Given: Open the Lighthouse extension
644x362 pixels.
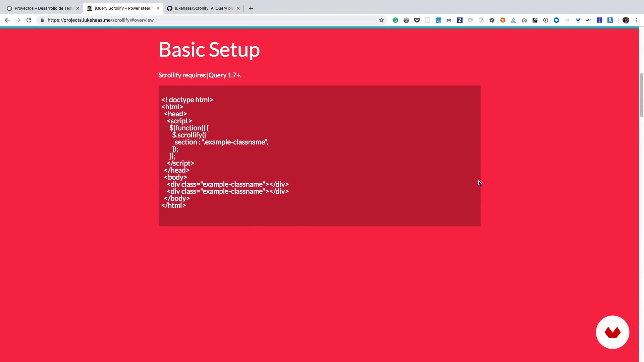Looking at the screenshot, I should pos(599,20).
